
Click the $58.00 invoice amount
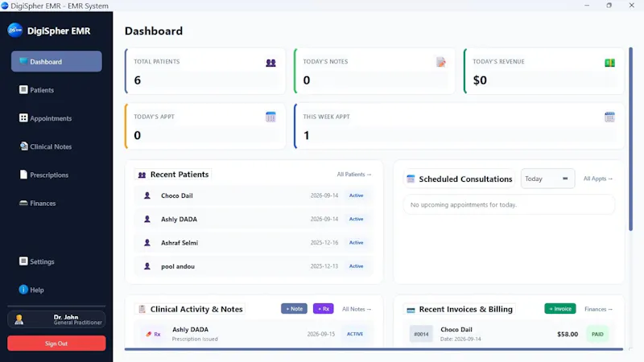(568, 334)
